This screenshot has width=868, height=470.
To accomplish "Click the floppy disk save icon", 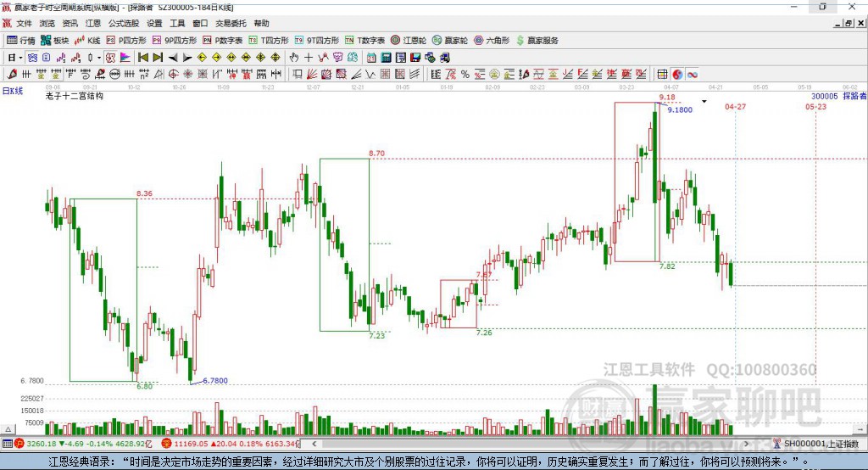I will tap(415, 58).
